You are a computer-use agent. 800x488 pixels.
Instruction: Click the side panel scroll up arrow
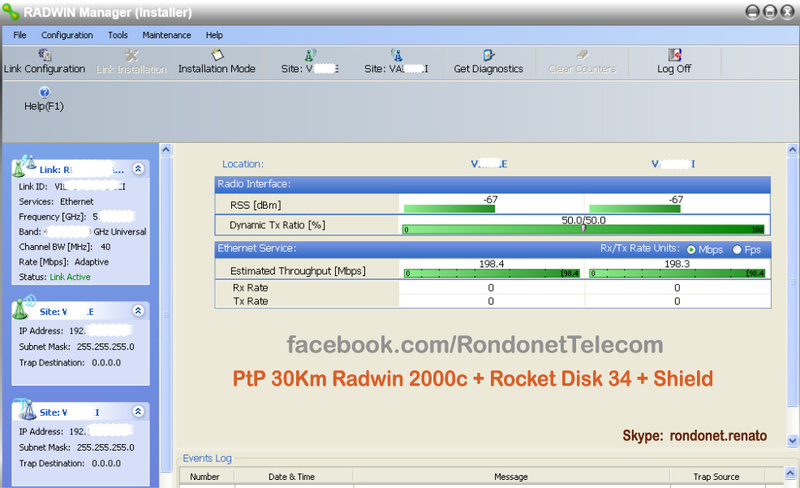click(166, 150)
